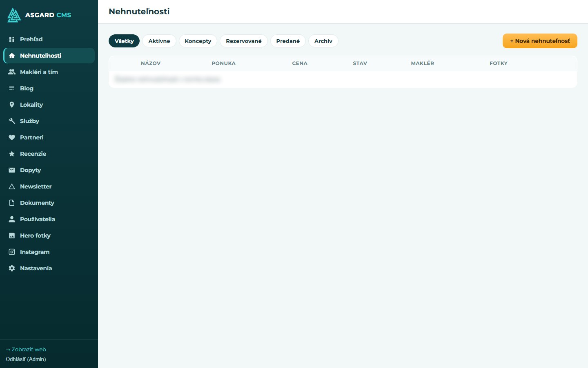Click the document icon for Dokumenty
The image size is (588, 368).
coord(12,203)
